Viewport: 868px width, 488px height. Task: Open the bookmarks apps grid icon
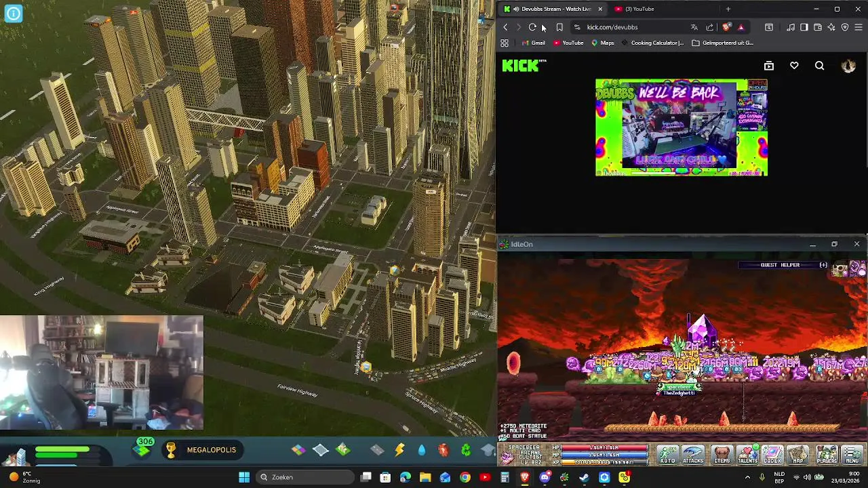pyautogui.click(x=505, y=43)
